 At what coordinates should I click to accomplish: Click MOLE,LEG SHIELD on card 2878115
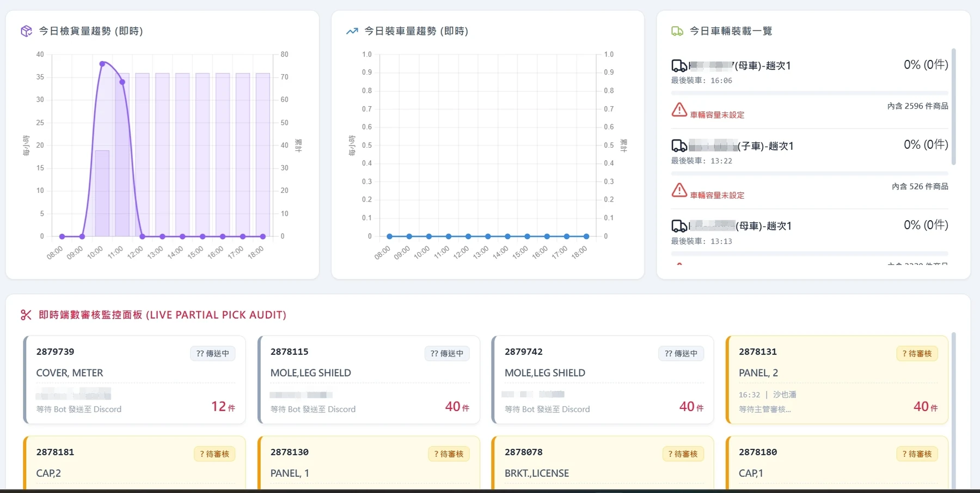click(310, 373)
